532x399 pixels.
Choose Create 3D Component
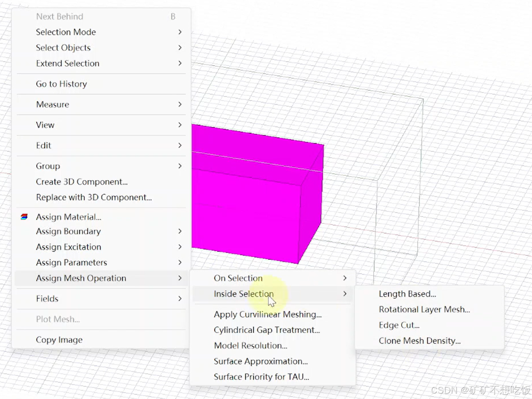pos(101,182)
